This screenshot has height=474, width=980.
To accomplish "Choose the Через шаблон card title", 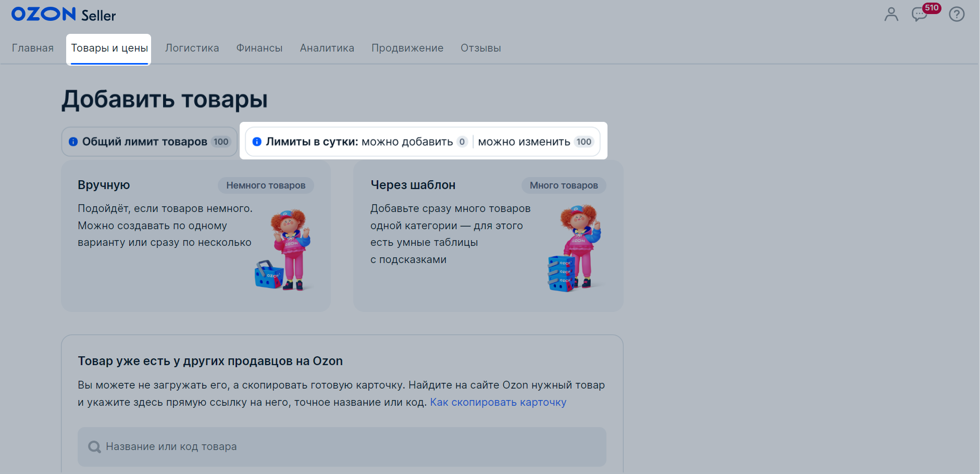I will pyautogui.click(x=413, y=185).
